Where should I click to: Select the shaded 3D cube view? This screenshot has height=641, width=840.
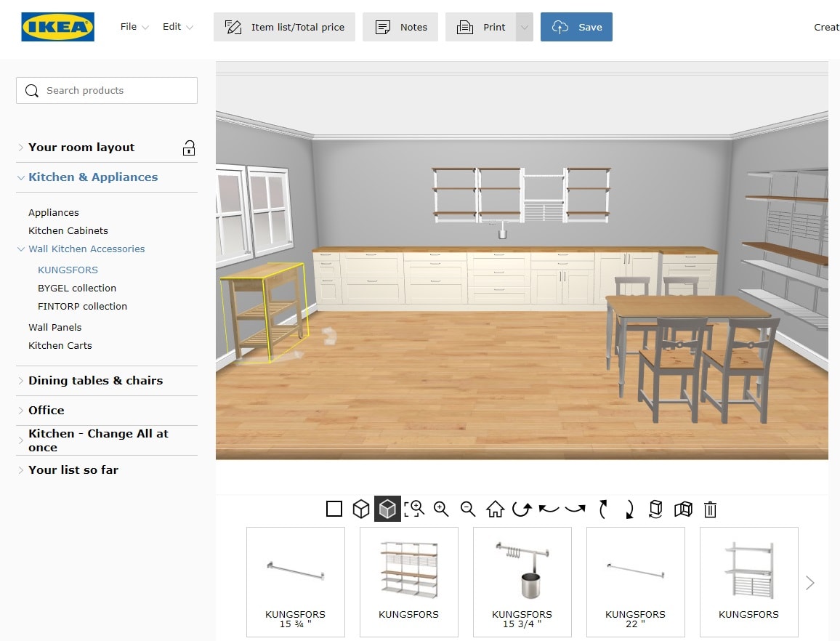[387, 509]
